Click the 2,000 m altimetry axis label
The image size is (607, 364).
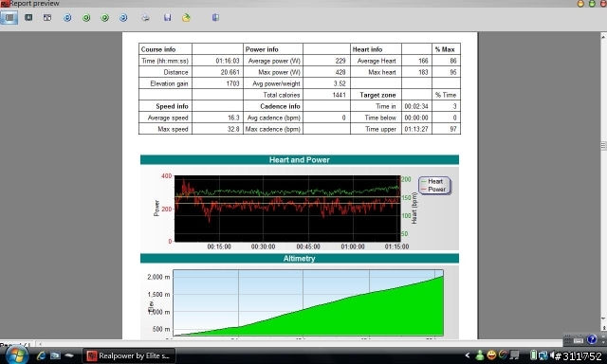158,277
